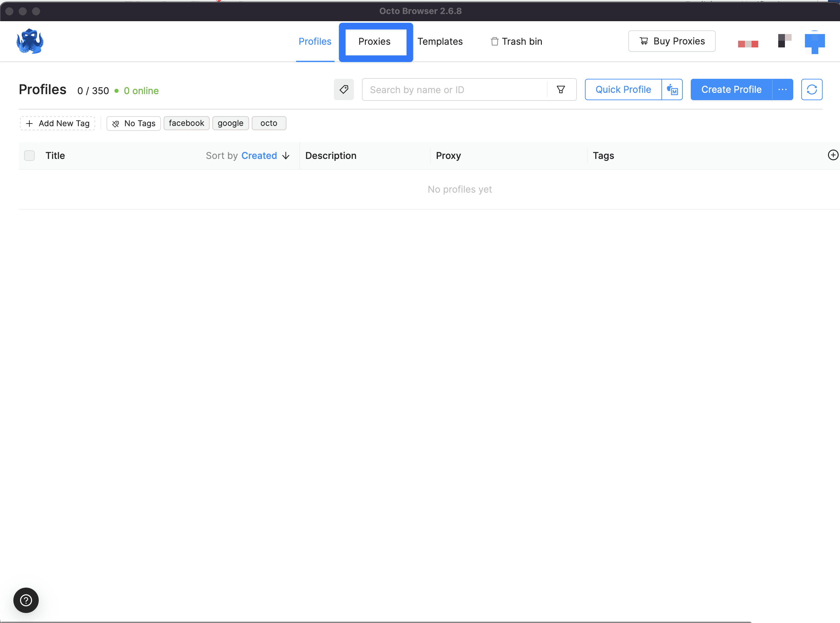The width and height of the screenshot is (840, 623).
Task: Refresh the profiles list
Action: click(811, 89)
